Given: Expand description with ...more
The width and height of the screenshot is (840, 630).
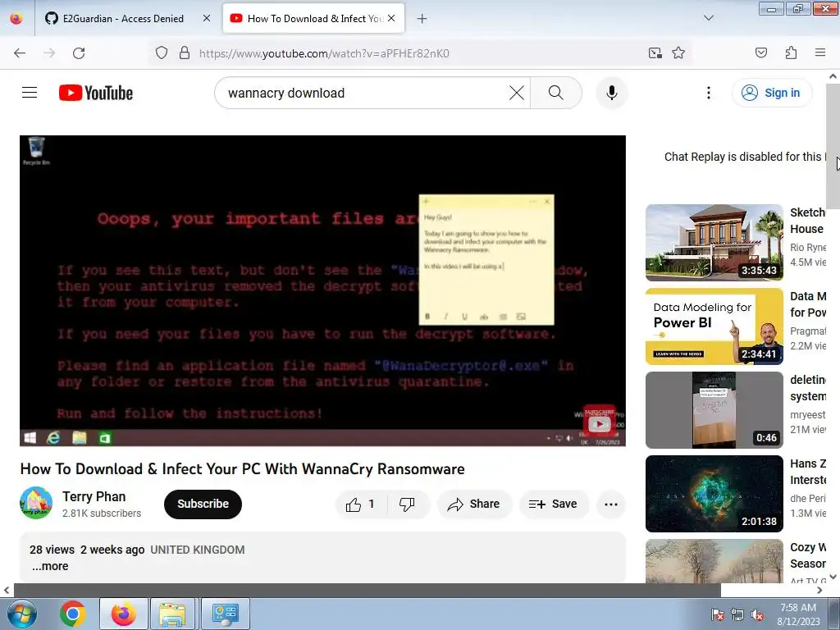Looking at the screenshot, I should tap(50, 566).
